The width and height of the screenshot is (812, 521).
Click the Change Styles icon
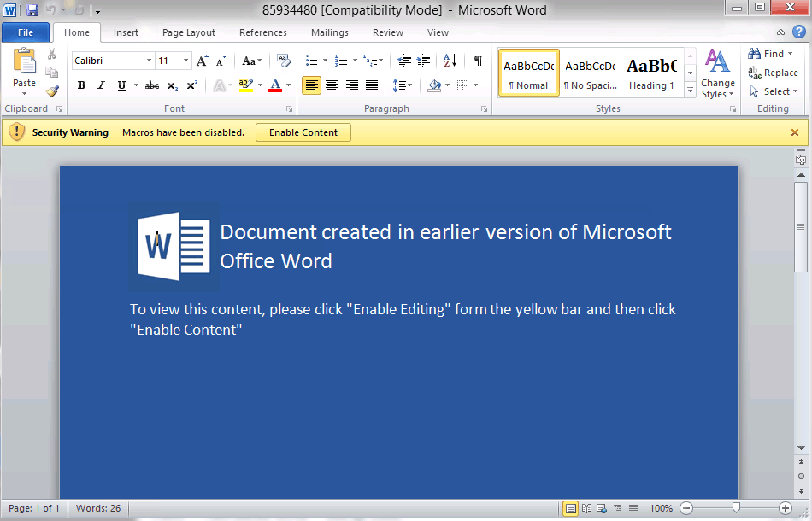(717, 73)
